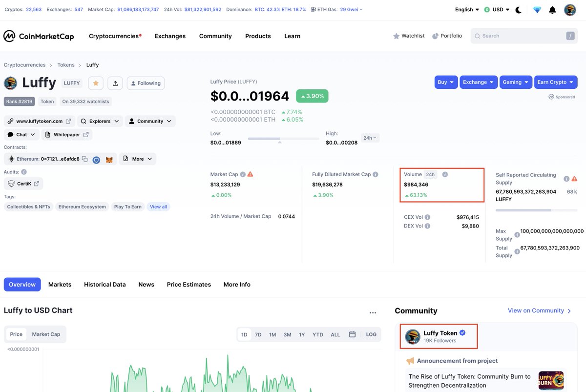Image resolution: width=586 pixels, height=392 pixels.
Task: Click CEX Vol info icon
Action: tap(427, 217)
